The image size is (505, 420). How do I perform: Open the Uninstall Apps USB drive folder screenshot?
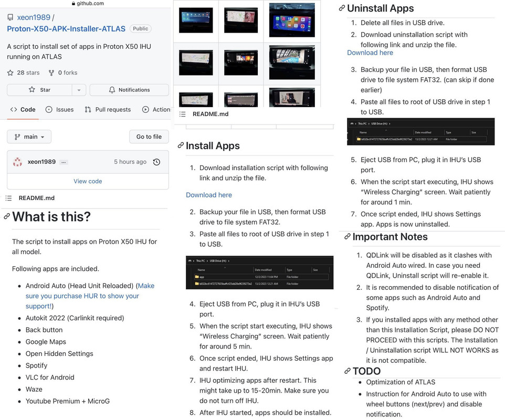[420, 131]
